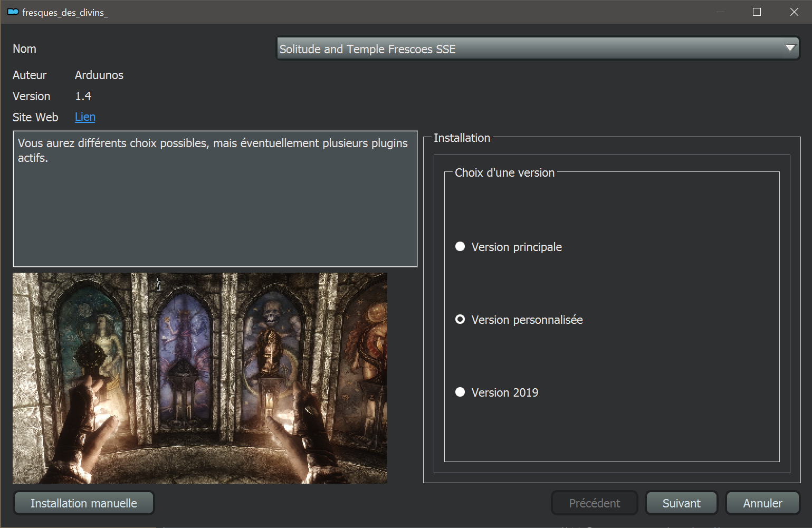Click the Site Web label
This screenshot has height=528, width=812.
(35, 117)
